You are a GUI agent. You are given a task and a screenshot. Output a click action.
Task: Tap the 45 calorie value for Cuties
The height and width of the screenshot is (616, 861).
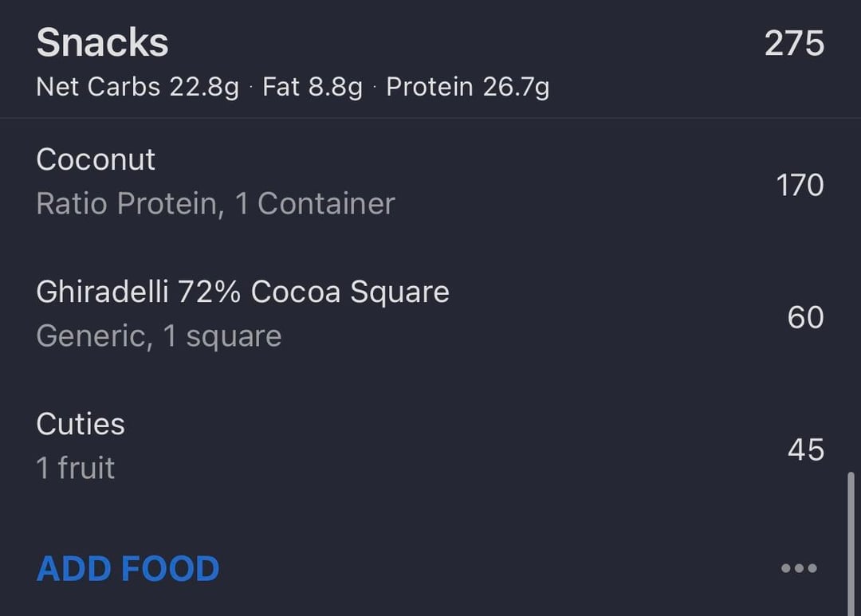click(x=805, y=449)
